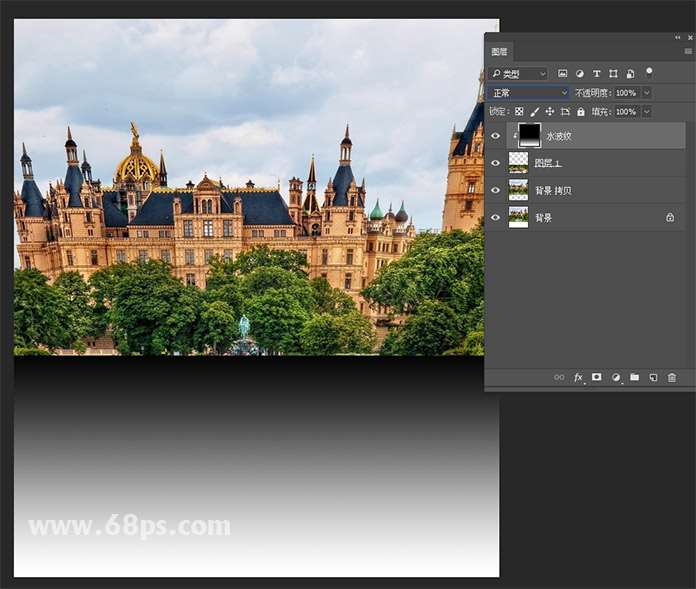This screenshot has width=696, height=589.
Task: Create new fill or adjustment layer
Action: pyautogui.click(x=616, y=377)
